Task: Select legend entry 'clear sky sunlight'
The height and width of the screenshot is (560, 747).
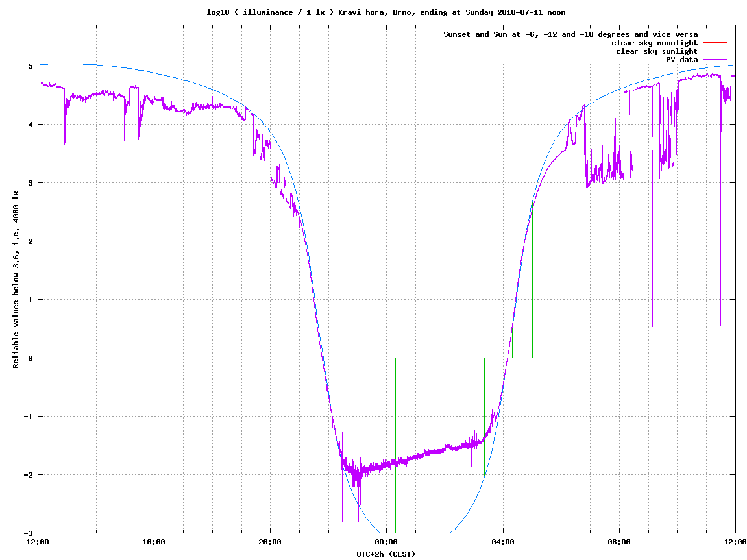Action: (x=657, y=51)
